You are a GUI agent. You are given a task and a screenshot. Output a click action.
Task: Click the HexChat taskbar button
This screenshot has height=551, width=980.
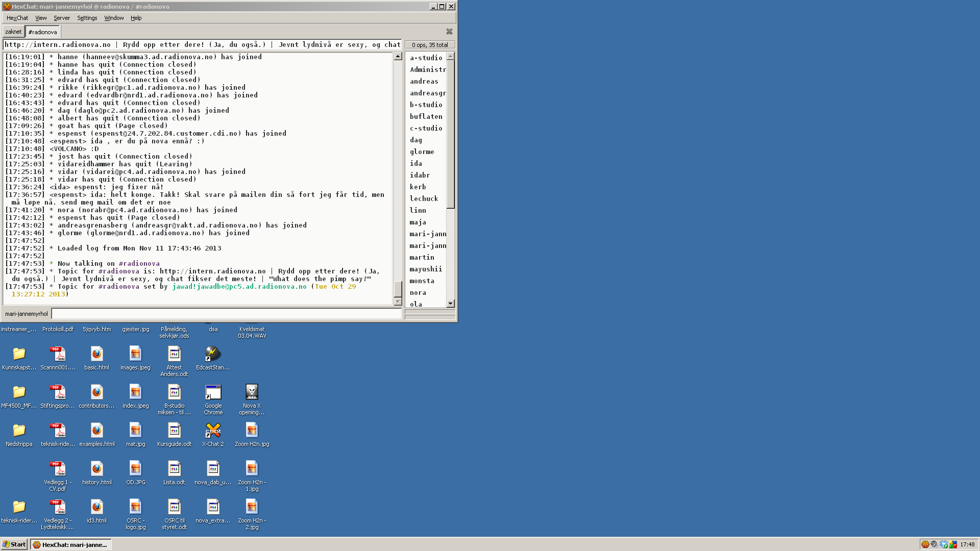[70, 544]
